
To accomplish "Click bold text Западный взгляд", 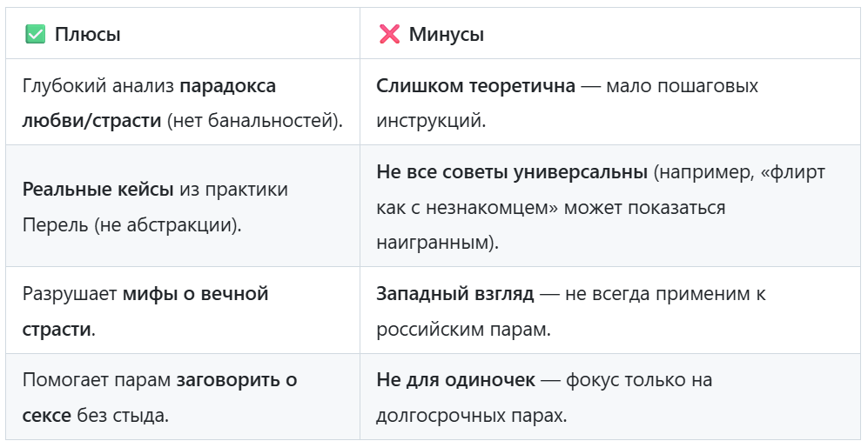I will click(x=455, y=293).
